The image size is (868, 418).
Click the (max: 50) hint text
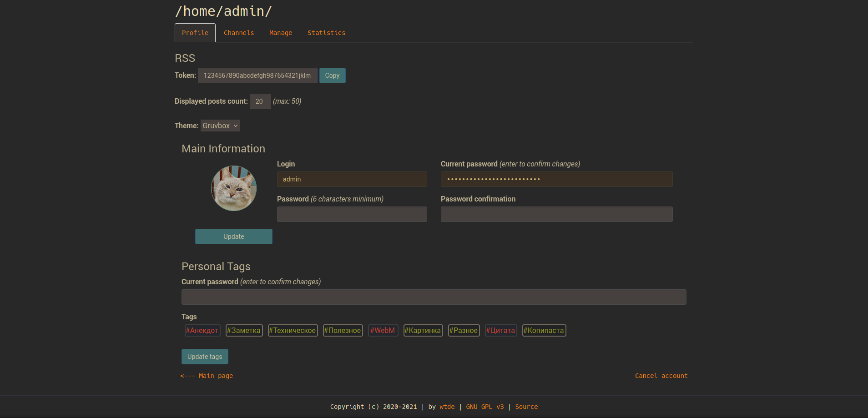287,101
